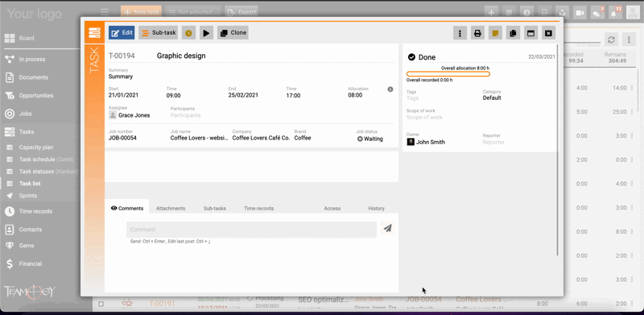Clone this task
644x315 pixels.
pyautogui.click(x=233, y=33)
